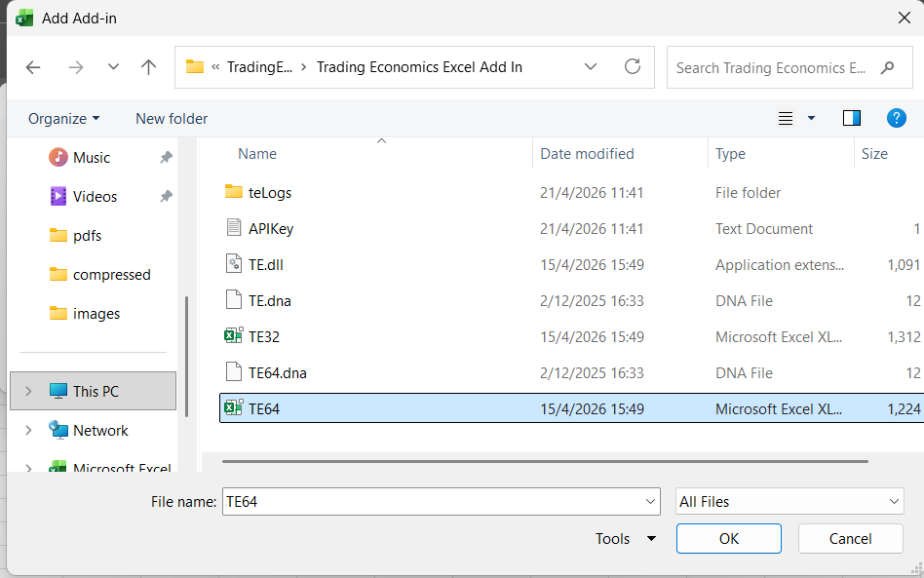Create a New folder
This screenshot has width=924, height=578.
click(x=172, y=119)
